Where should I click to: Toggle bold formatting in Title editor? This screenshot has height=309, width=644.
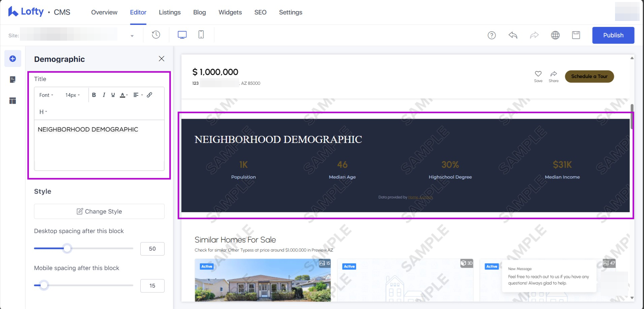point(94,95)
